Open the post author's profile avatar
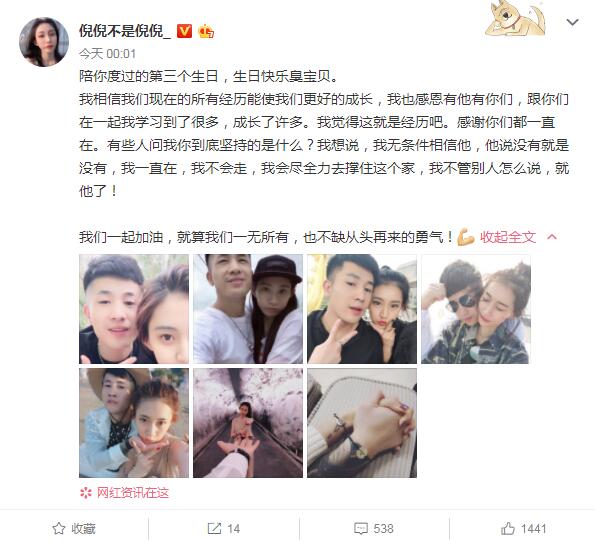Viewport: 595px width, 547px height. (44, 42)
